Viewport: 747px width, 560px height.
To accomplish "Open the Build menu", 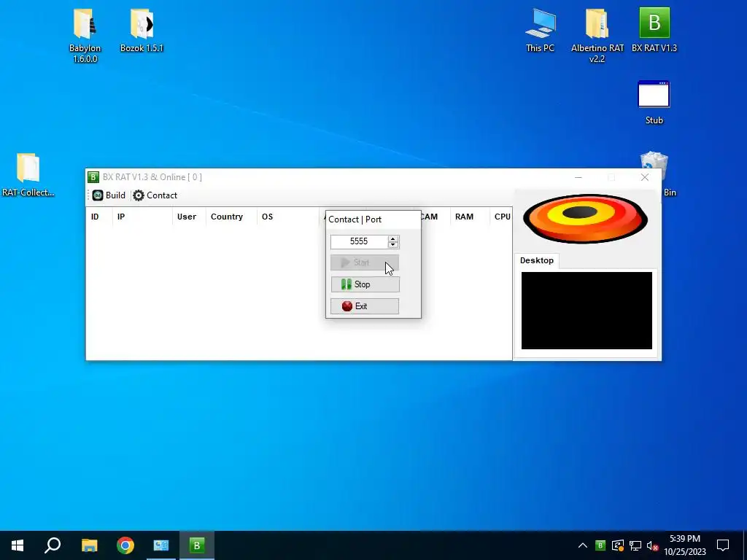I will 109,195.
